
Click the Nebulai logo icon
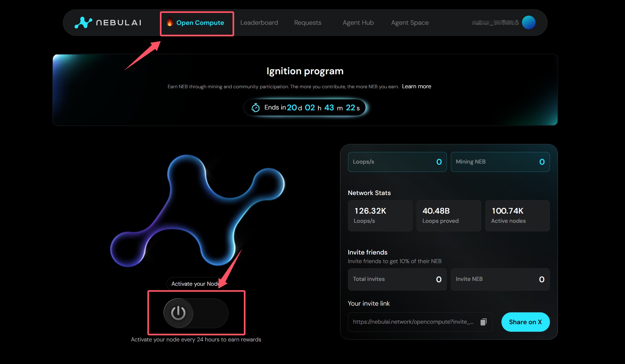click(x=83, y=23)
